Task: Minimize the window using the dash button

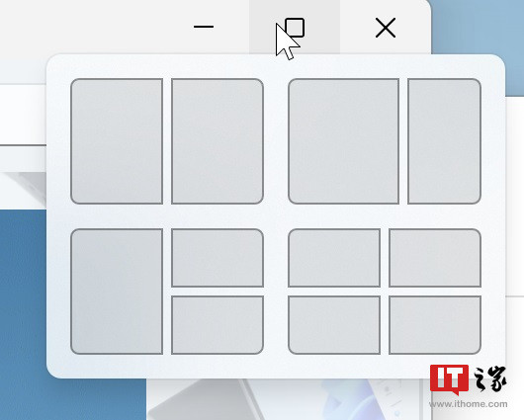Action: click(x=204, y=27)
